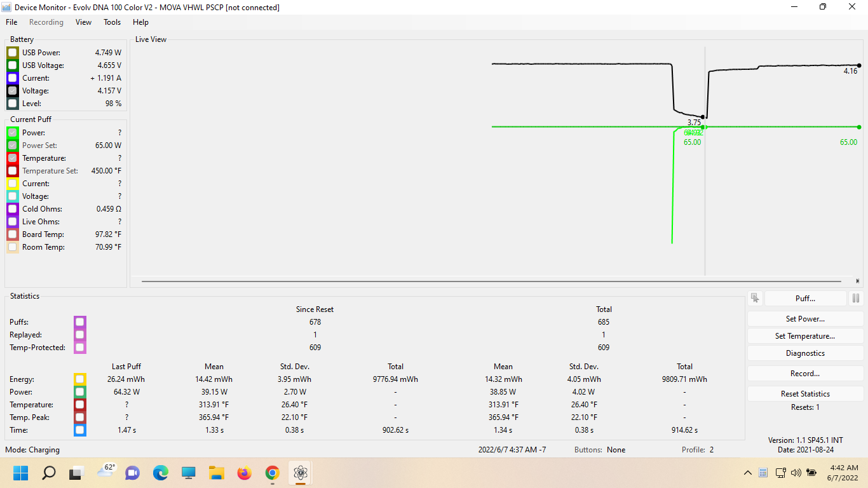Screen dimensions: 868x488
Task: Click the Diagnostics button
Action: (805, 353)
